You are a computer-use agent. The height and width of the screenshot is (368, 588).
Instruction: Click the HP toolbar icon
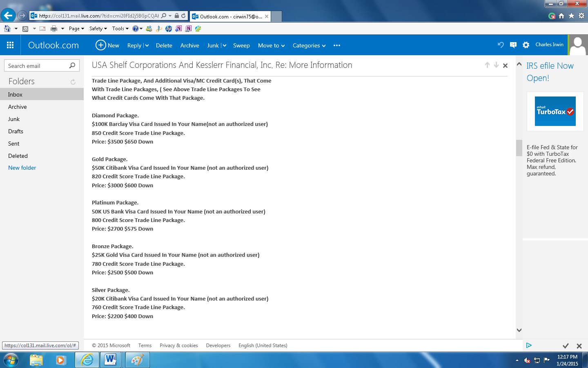[x=169, y=29]
